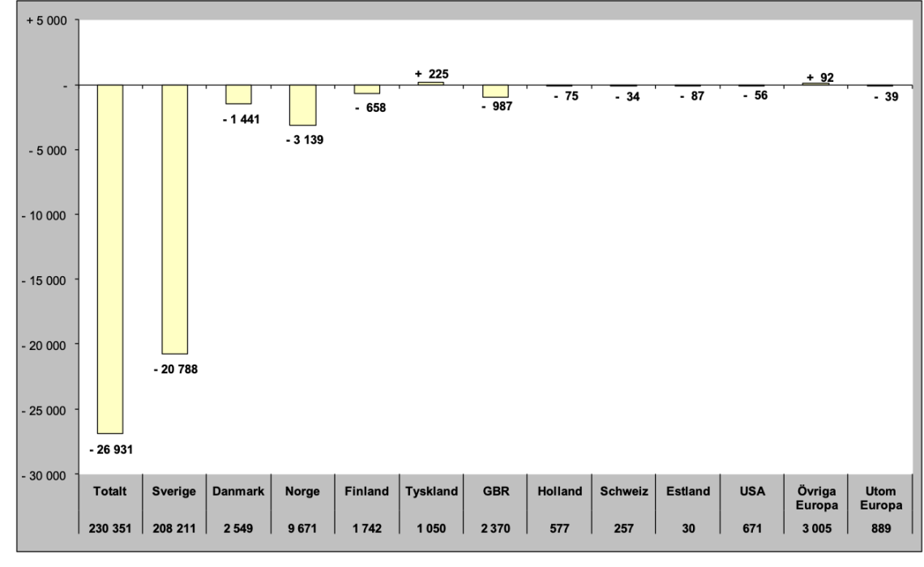Click the data label "- 26 931"

(x=111, y=450)
